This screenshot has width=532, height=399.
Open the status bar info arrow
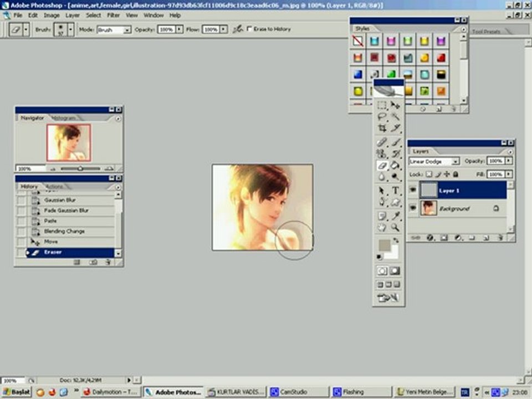(129, 380)
